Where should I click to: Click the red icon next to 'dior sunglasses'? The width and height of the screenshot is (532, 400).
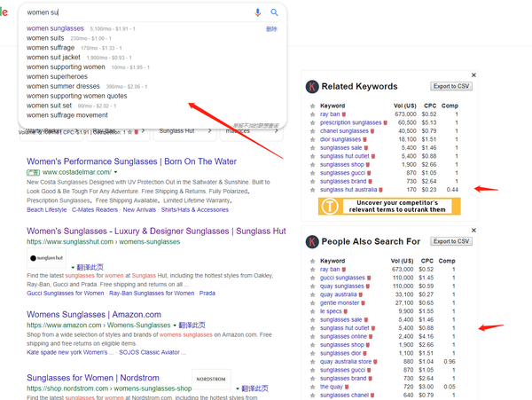pos(364,139)
